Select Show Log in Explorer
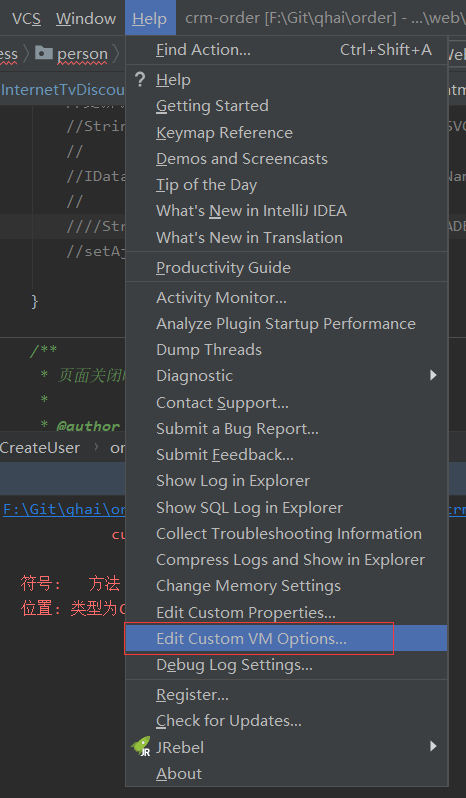Viewport: 466px width, 798px height. (286, 481)
